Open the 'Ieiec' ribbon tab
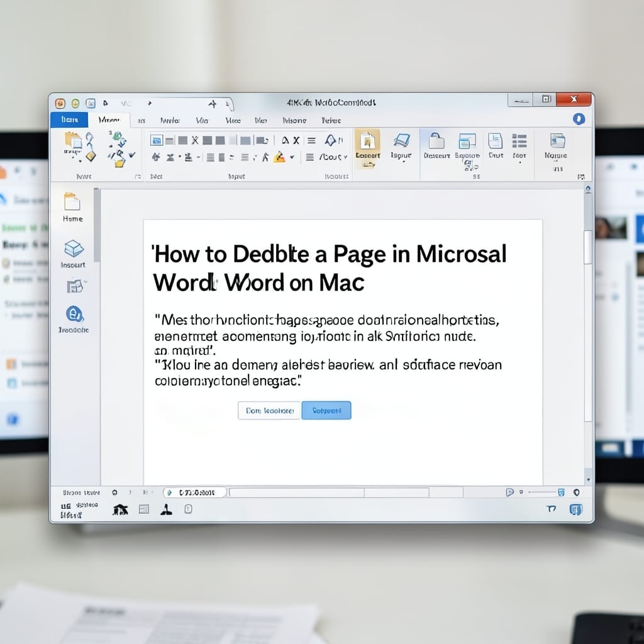This screenshot has height=644, width=644. pos(331,120)
